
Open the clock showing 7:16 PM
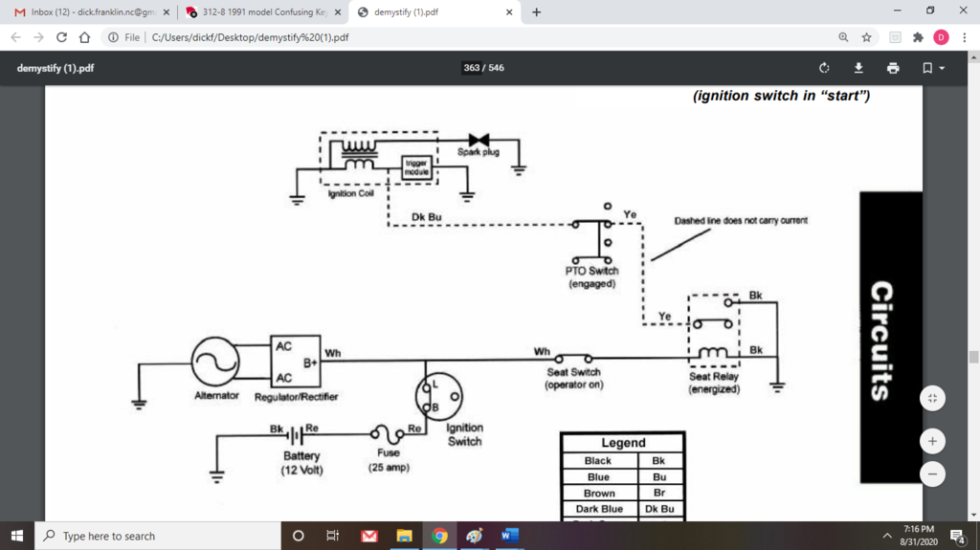(919, 536)
